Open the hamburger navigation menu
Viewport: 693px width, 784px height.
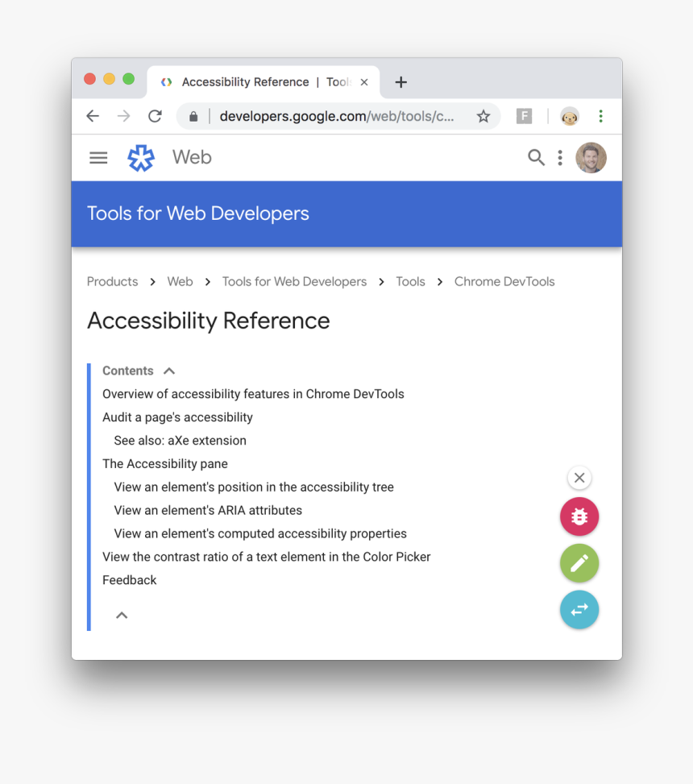[98, 158]
